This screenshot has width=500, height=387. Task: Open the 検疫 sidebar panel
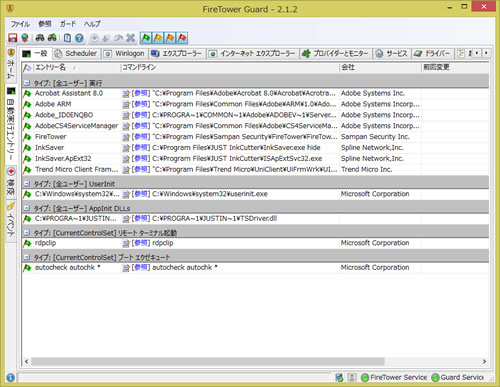pyautogui.click(x=11, y=182)
